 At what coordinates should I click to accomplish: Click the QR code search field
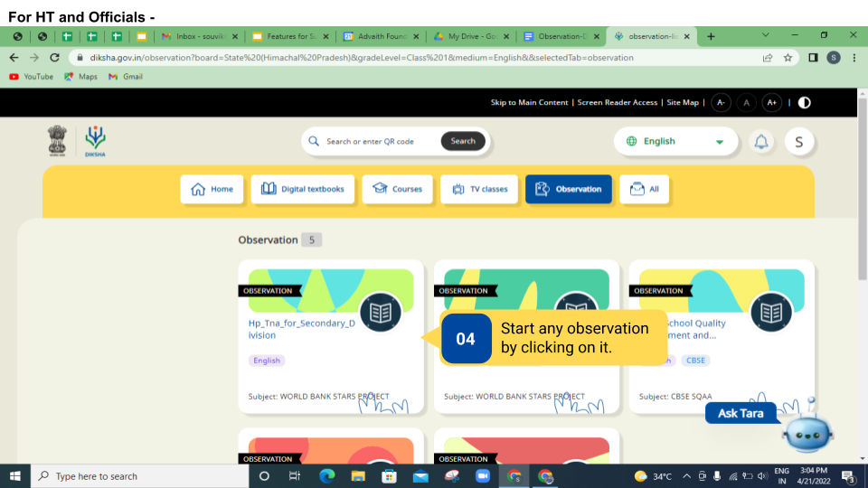[x=380, y=142]
